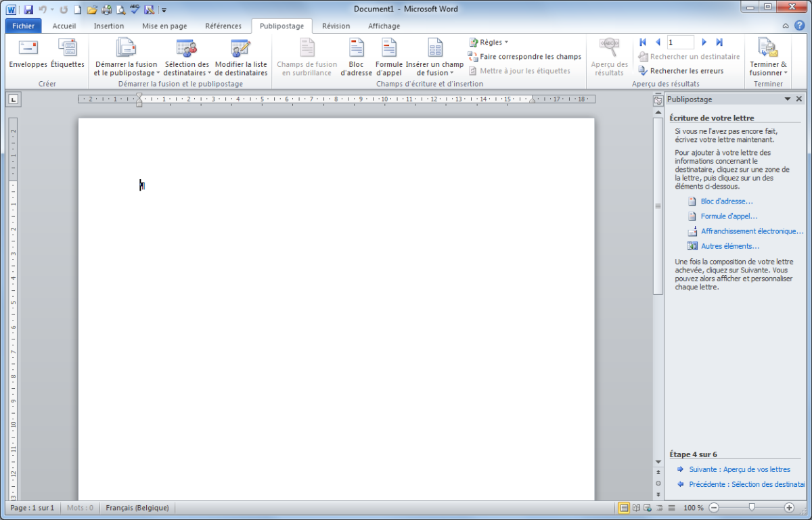Switch to Outline view in status bar
Viewport: 812px width, 520px height.
click(660, 508)
